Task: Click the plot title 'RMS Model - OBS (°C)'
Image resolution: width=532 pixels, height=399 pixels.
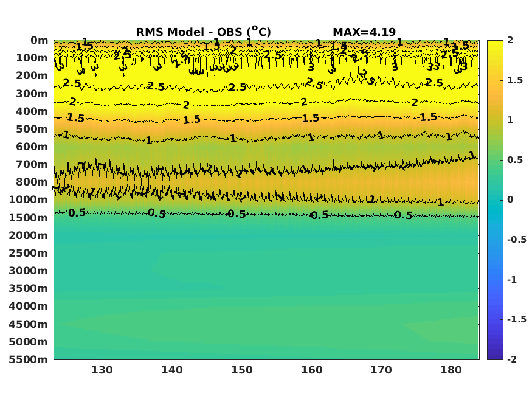Action: [204, 32]
